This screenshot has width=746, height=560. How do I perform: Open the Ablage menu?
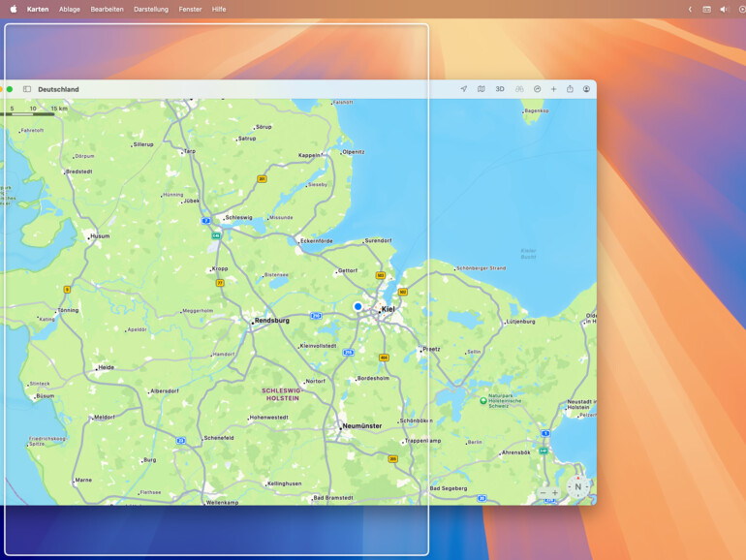70,9
